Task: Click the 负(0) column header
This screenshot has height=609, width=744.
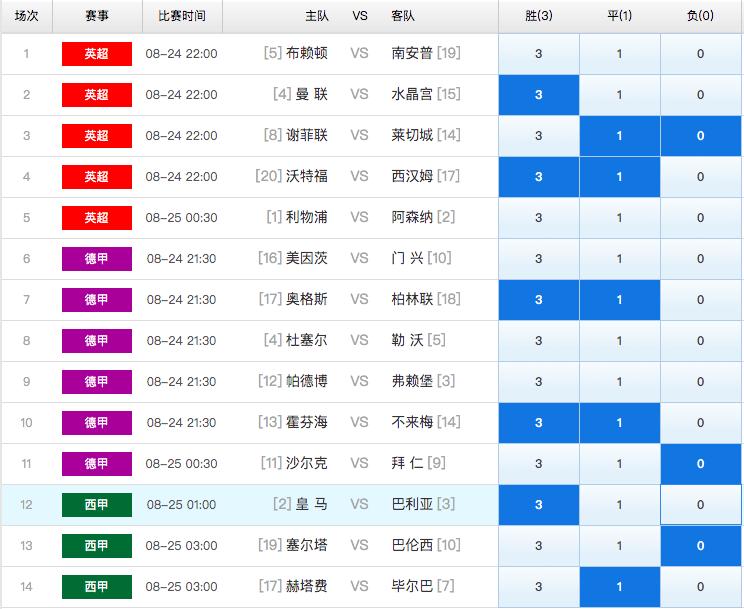Action: [701, 16]
